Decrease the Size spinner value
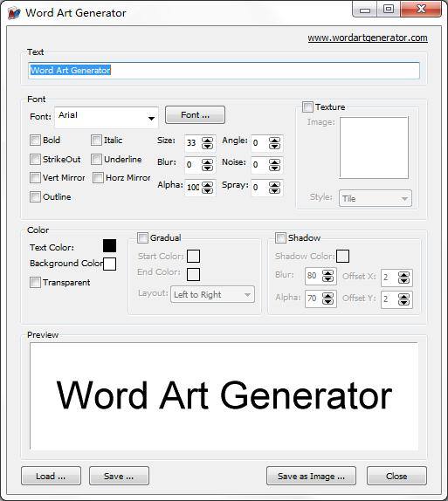448x501 pixels. pos(207,146)
